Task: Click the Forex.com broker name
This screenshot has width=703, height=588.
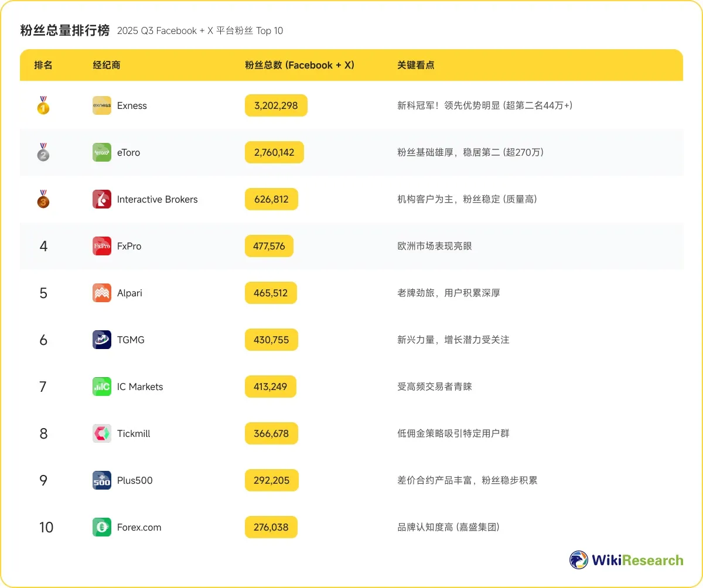Action: (139, 527)
